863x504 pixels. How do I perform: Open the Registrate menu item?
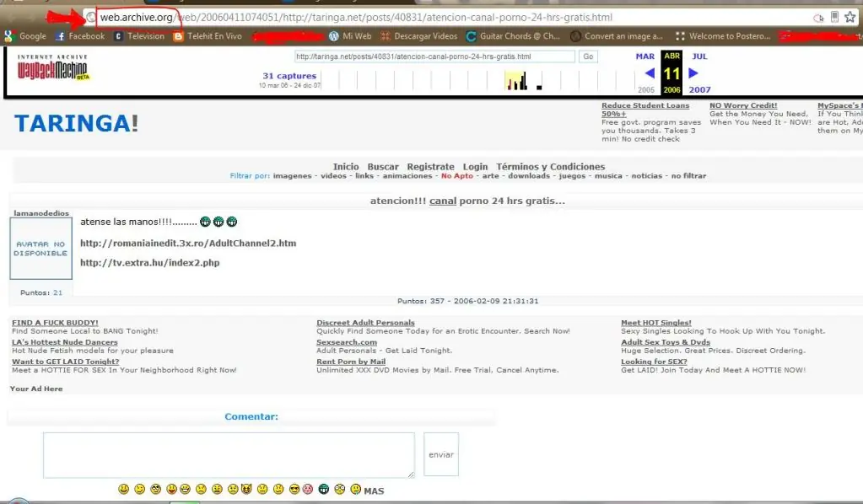click(430, 167)
